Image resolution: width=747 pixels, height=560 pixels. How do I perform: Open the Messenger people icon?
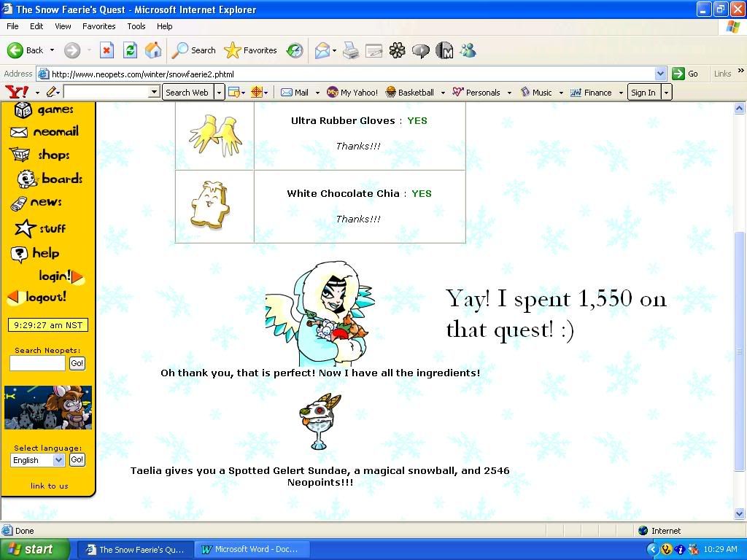[468, 50]
